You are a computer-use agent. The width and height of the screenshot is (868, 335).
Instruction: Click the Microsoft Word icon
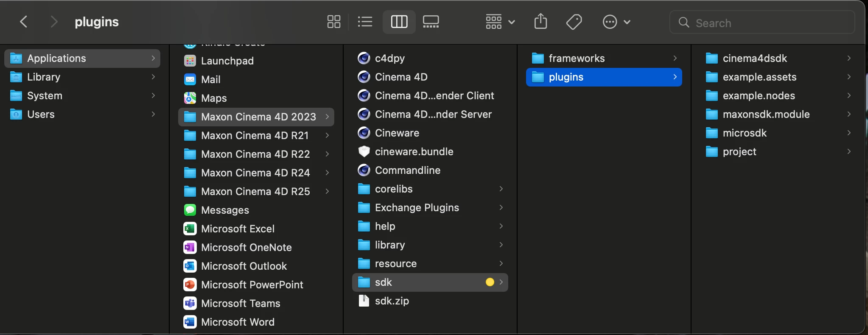coord(190,322)
